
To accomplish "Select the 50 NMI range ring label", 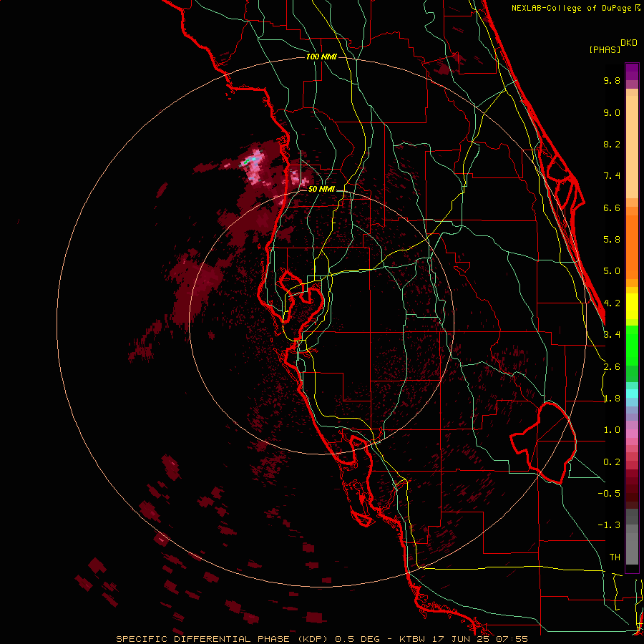I will click(x=321, y=189).
